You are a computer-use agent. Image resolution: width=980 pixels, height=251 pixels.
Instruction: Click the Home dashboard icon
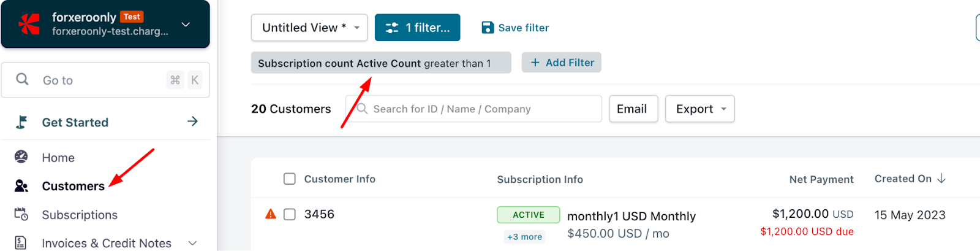click(x=21, y=157)
